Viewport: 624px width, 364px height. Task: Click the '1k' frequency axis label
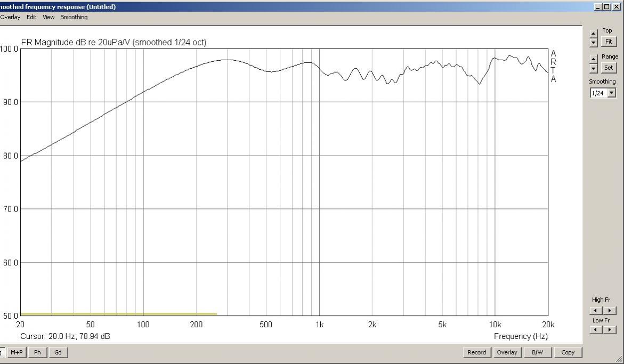[320, 325]
